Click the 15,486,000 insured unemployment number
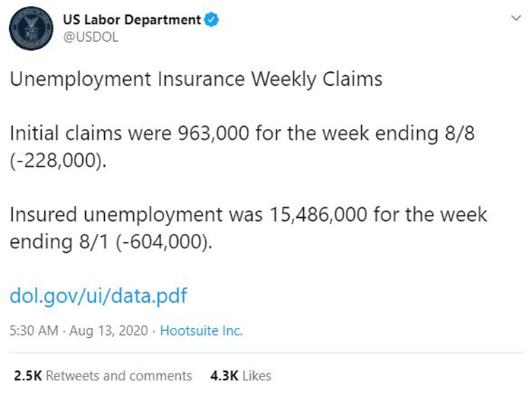 [318, 215]
